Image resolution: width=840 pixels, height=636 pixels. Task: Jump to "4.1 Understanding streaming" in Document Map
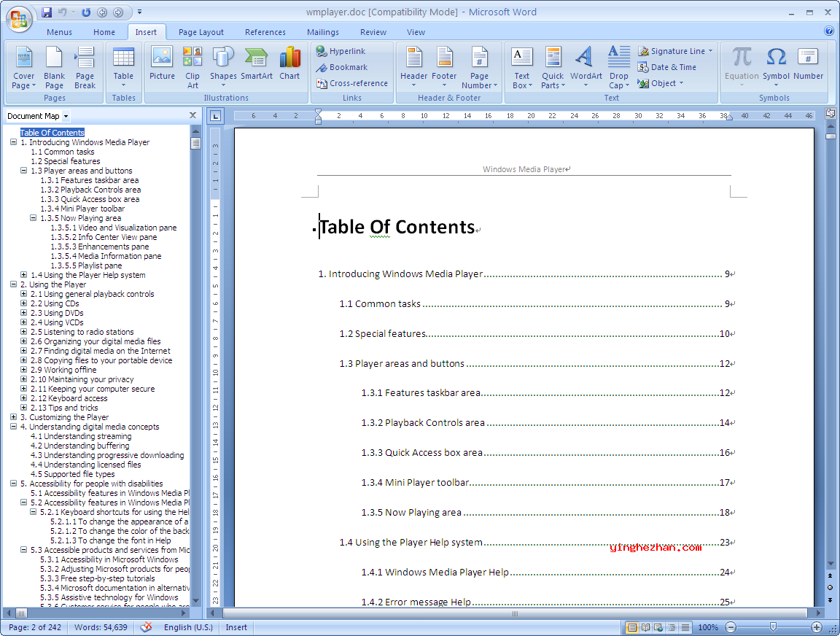tap(81, 436)
